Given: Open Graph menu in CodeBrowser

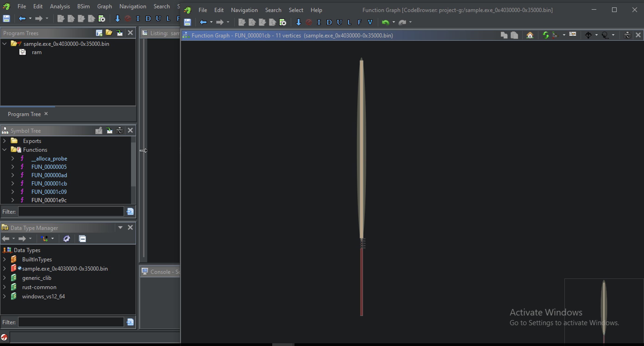Looking at the screenshot, I should pyautogui.click(x=104, y=6).
